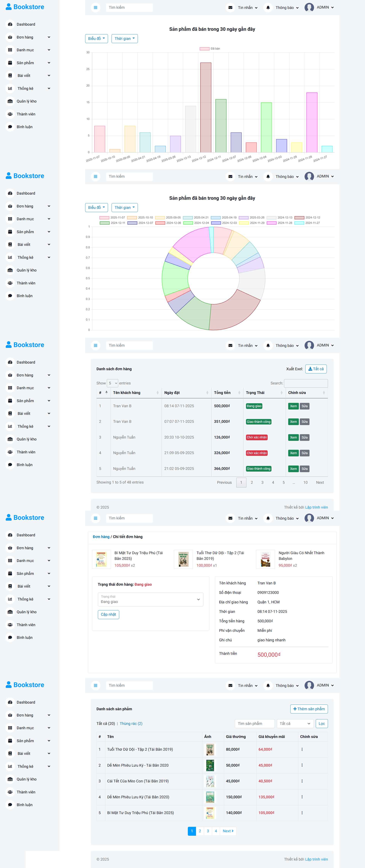Image resolution: width=365 pixels, height=868 pixels.
Task: Open Dashboard in the sidebar
Action: point(26,25)
